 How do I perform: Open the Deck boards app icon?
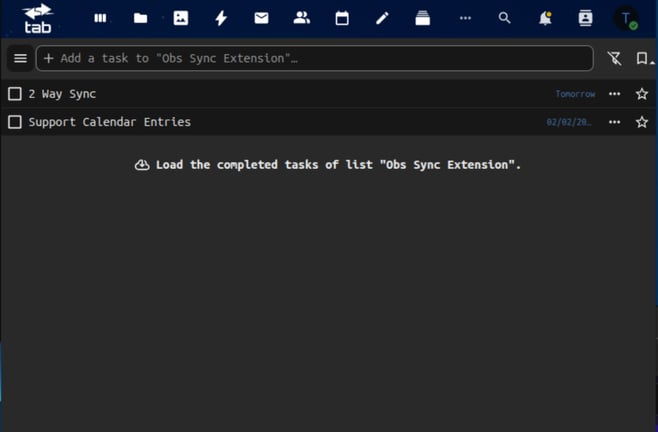point(100,18)
